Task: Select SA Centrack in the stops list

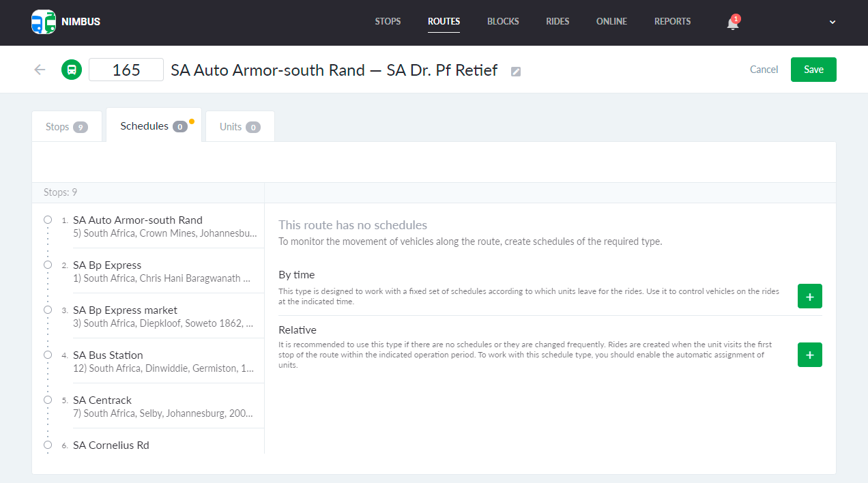Action: pos(102,400)
